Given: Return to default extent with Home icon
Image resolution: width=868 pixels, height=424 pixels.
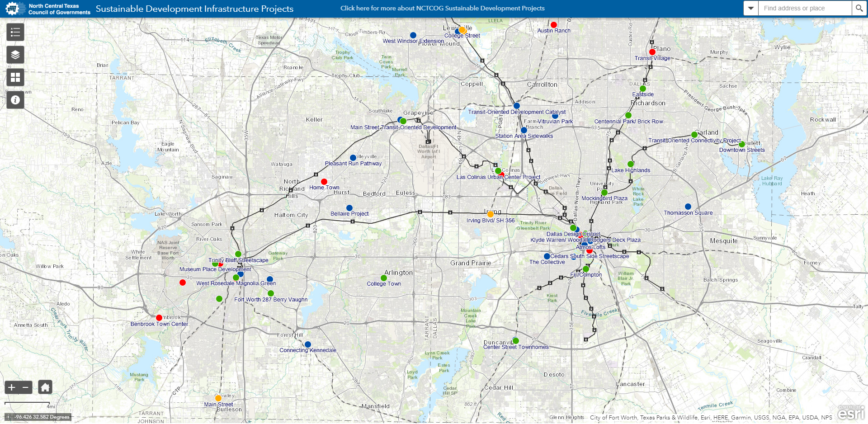Looking at the screenshot, I should click(45, 387).
